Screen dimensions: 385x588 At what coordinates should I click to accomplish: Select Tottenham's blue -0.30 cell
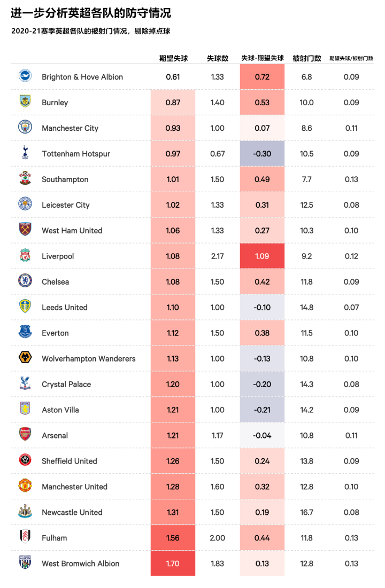pyautogui.click(x=262, y=154)
